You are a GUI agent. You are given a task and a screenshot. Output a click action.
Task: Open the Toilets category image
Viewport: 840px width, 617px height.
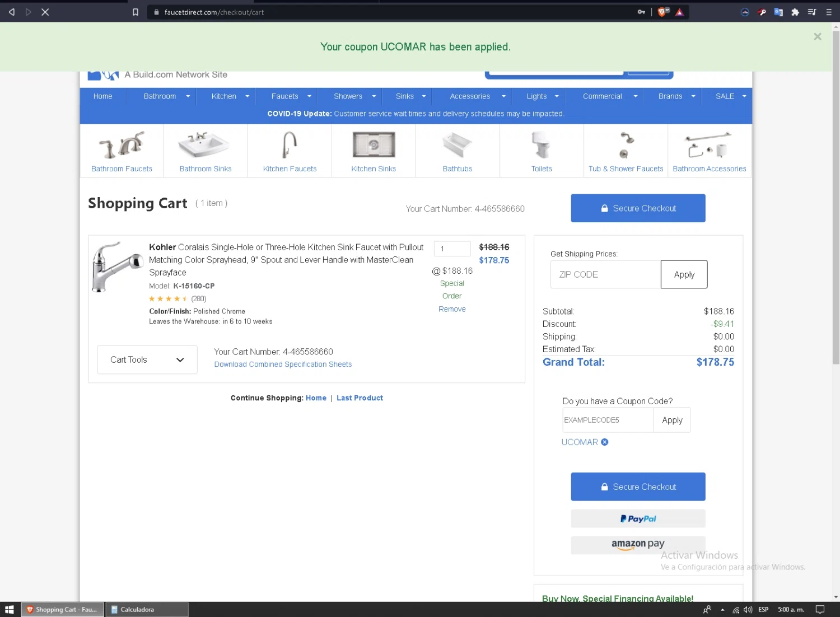542,145
